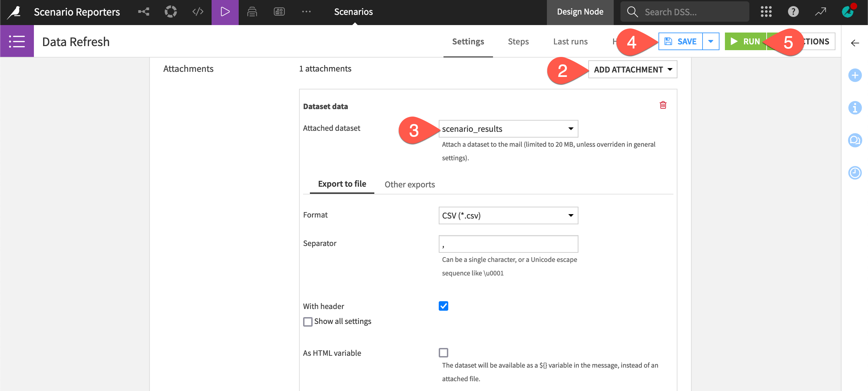Toggle the As HTML variable checkbox

pyautogui.click(x=442, y=352)
